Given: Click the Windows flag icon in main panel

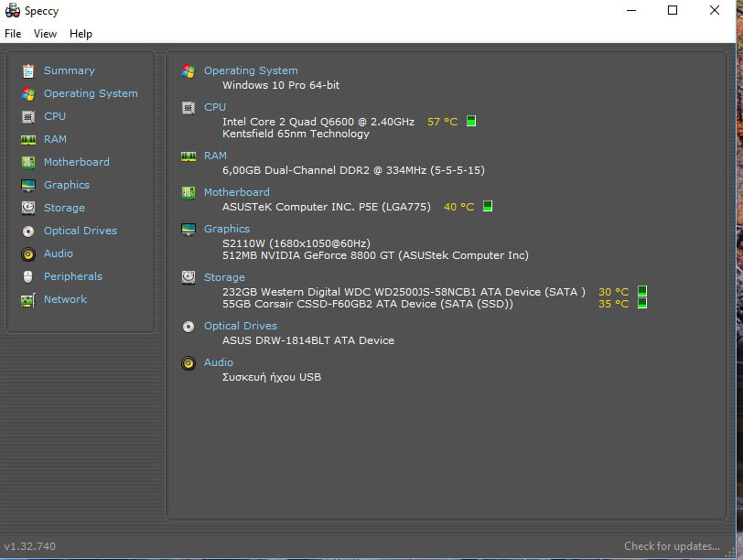Looking at the screenshot, I should [188, 71].
